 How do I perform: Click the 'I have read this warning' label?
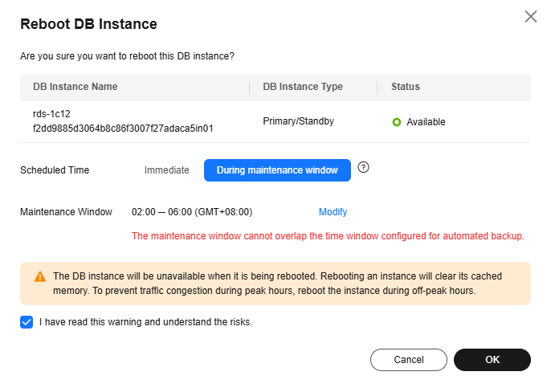(145, 322)
